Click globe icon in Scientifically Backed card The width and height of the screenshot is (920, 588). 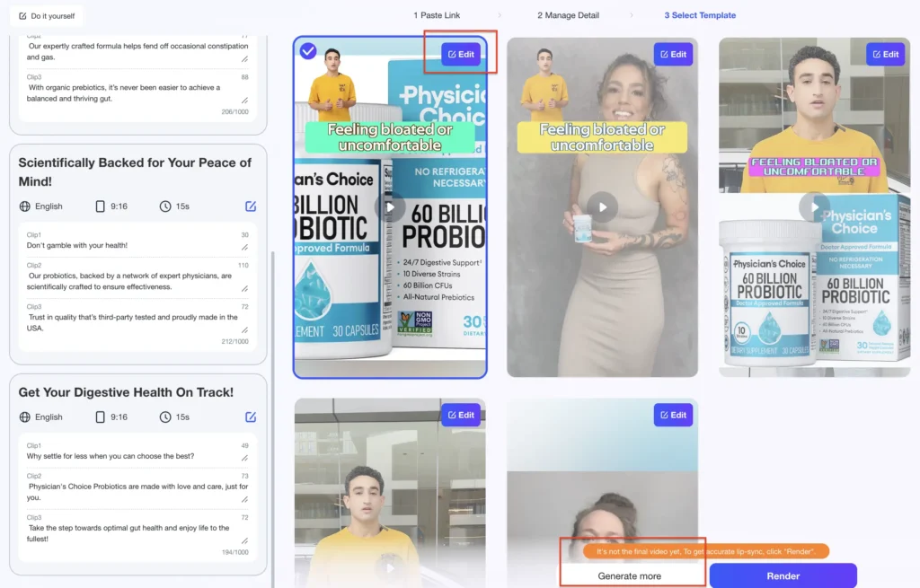tap(24, 206)
